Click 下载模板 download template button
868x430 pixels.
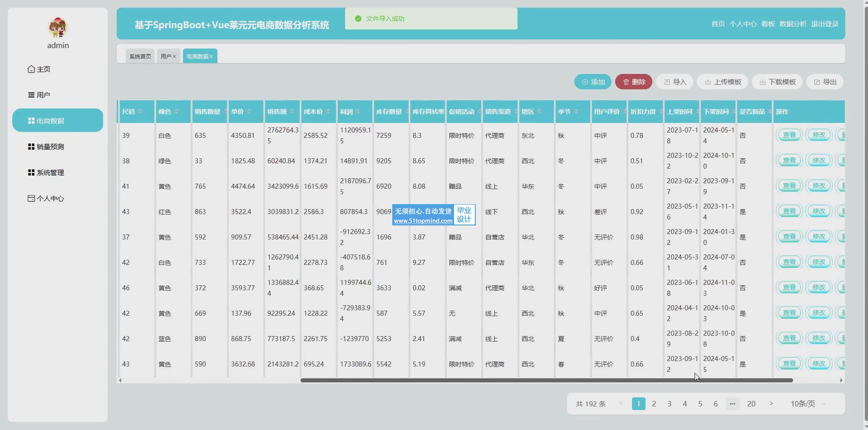[x=777, y=82]
